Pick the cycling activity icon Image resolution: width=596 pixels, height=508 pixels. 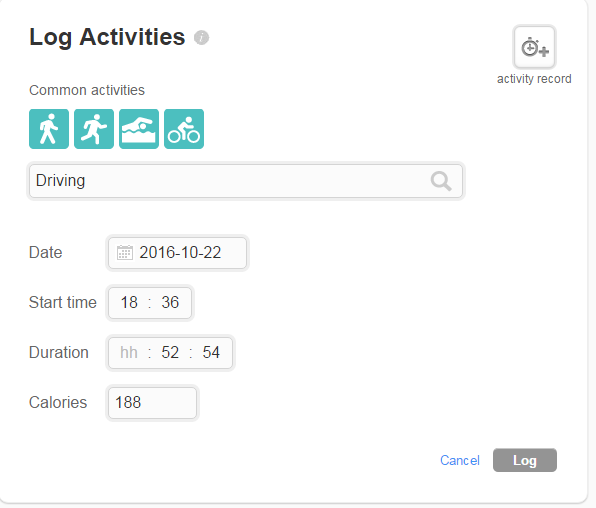(184, 129)
